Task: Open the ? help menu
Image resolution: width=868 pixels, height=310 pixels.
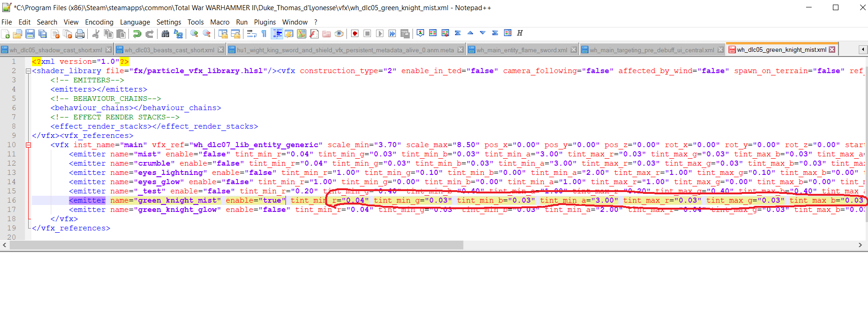Action: pos(316,22)
